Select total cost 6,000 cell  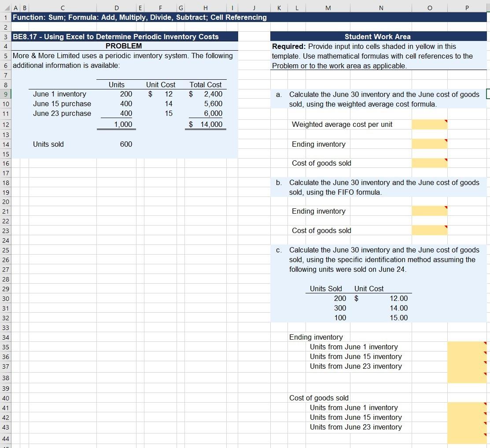tap(205, 114)
